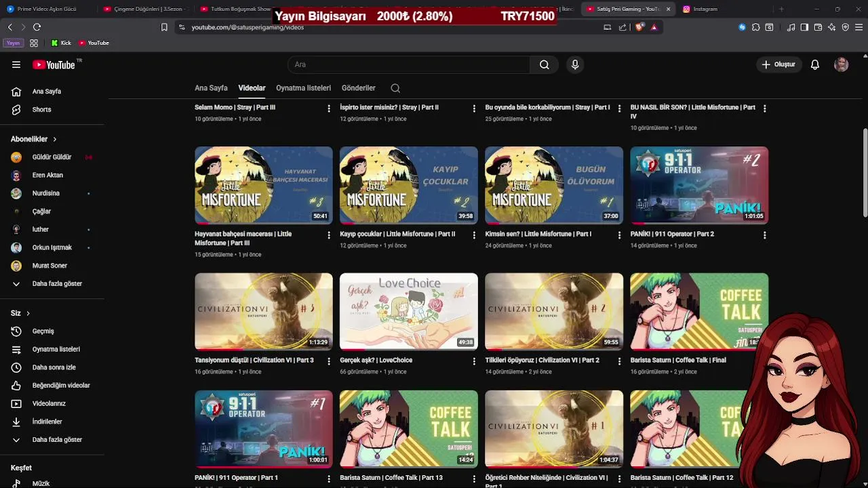868x488 pixels.
Task: Open the Güldür Güldür subscription
Action: 52,157
